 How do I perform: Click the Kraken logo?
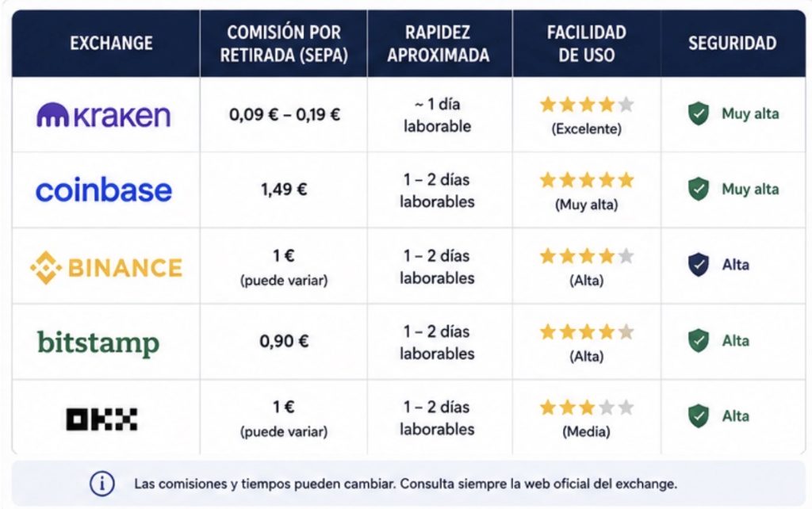(103, 115)
